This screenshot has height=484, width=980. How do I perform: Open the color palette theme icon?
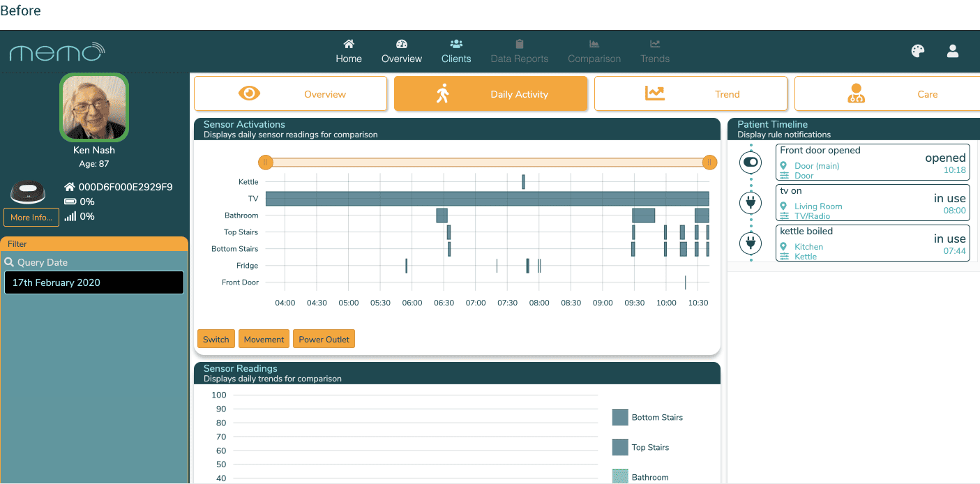click(918, 51)
